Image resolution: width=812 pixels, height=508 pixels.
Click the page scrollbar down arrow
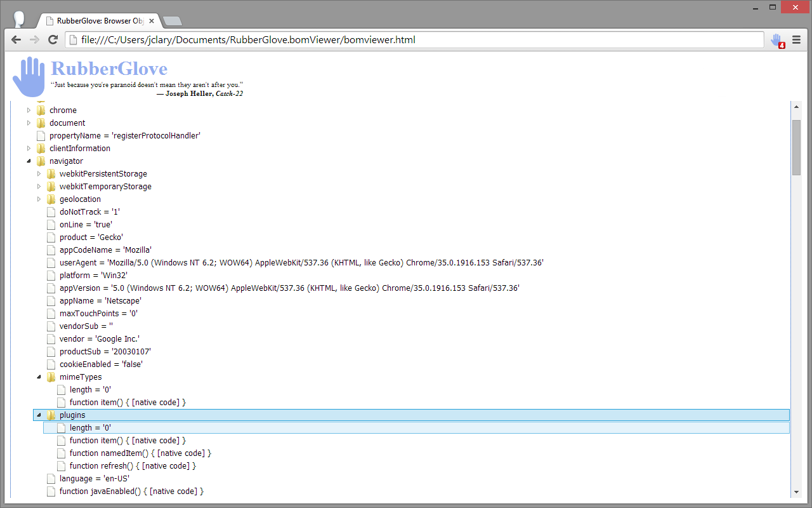click(796, 491)
